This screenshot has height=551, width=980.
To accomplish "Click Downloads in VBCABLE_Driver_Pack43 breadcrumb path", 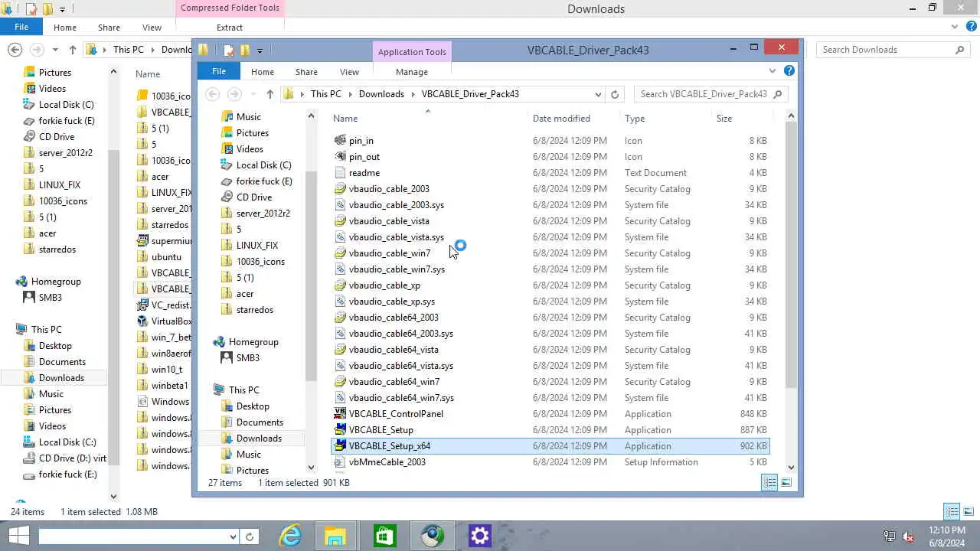I will (x=381, y=94).
